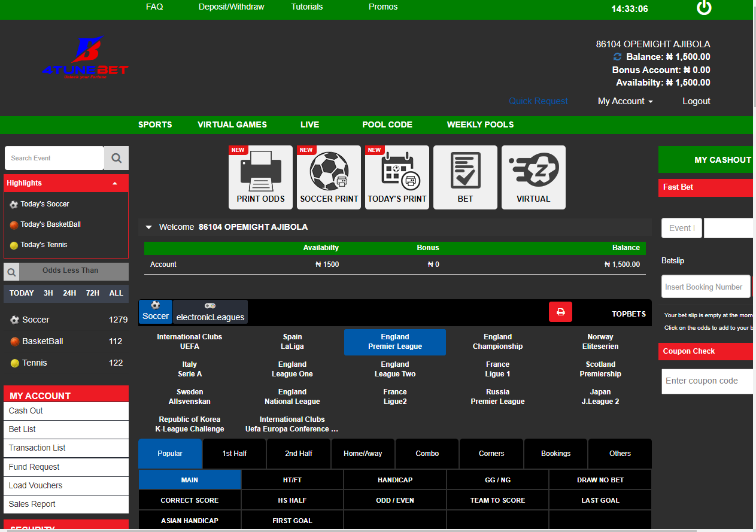The height and width of the screenshot is (532, 756).
Task: Open the Today's Print calendar tile
Action: pyautogui.click(x=397, y=177)
